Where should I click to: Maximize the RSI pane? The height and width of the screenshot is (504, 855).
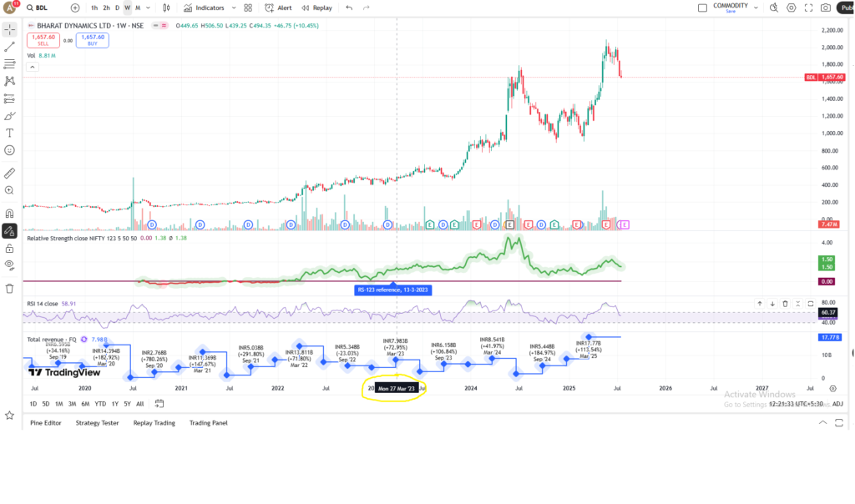click(811, 304)
